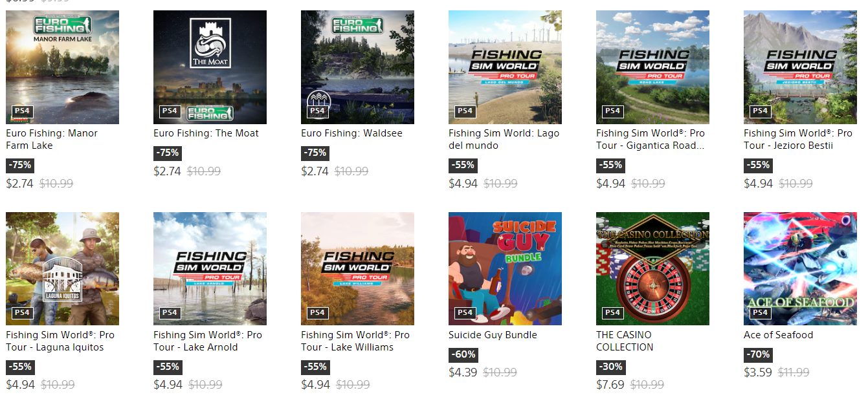Click PS4 badge on Ace of Seafood

tap(760, 313)
